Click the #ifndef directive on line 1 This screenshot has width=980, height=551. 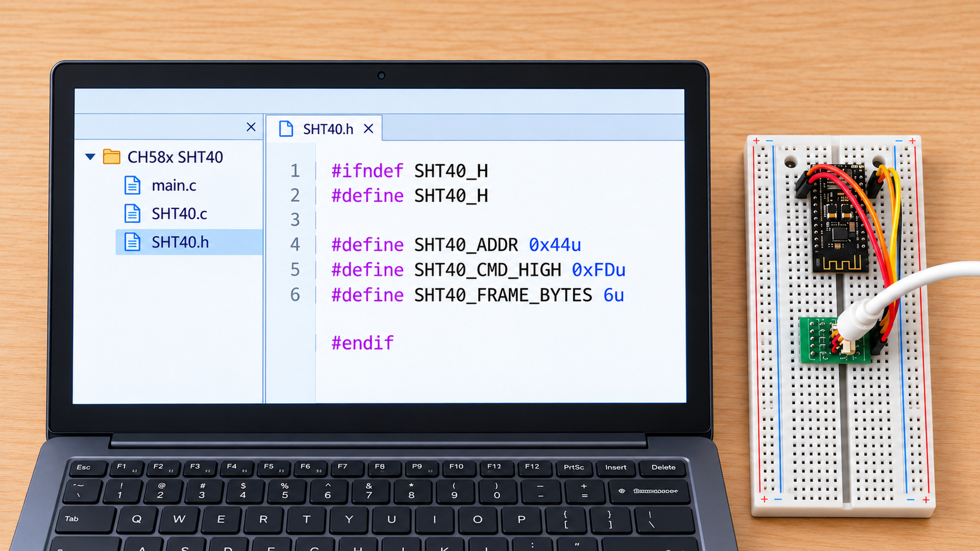click(367, 171)
